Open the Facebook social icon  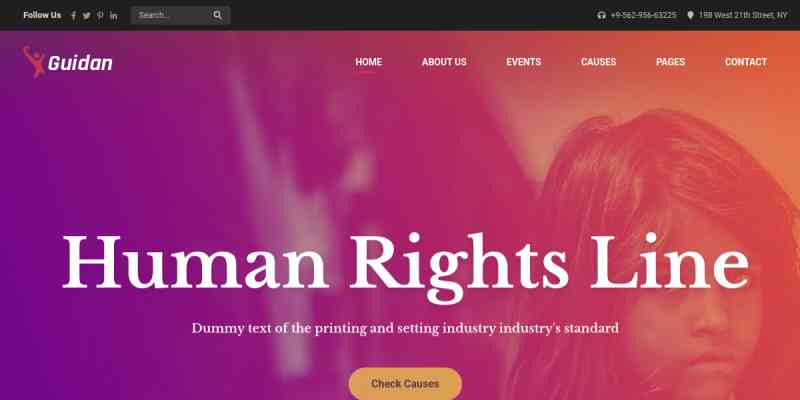[x=73, y=15]
